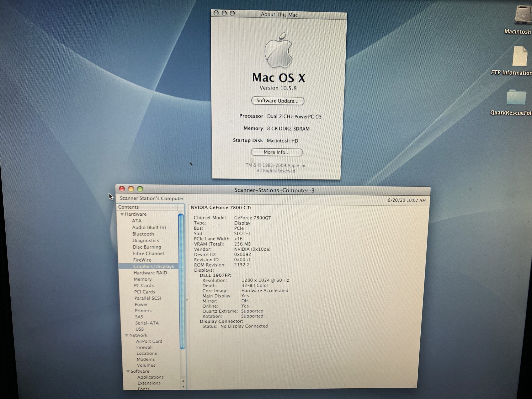Select the QuarkRescueFolder desktop folder
The image size is (532, 399).
[516, 97]
